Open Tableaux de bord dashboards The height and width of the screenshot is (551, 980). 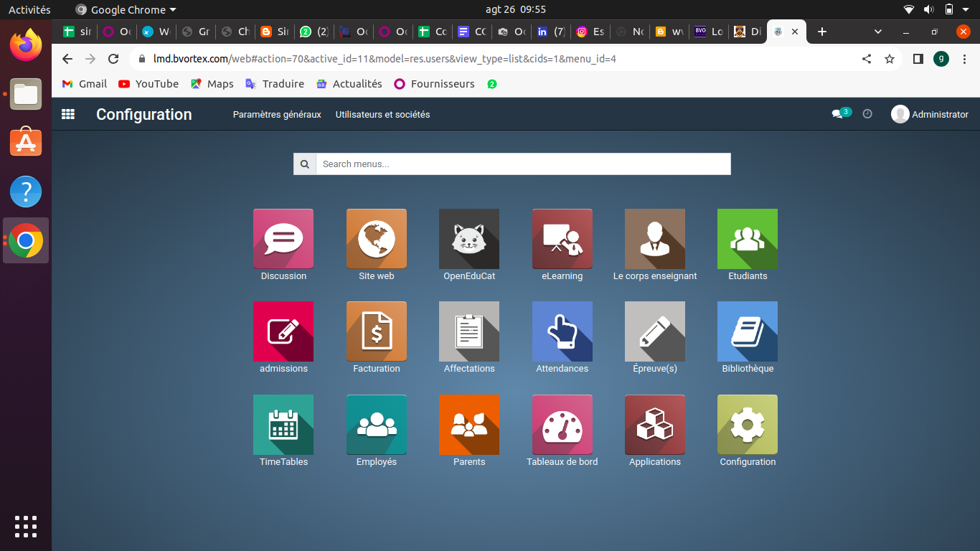coord(562,425)
